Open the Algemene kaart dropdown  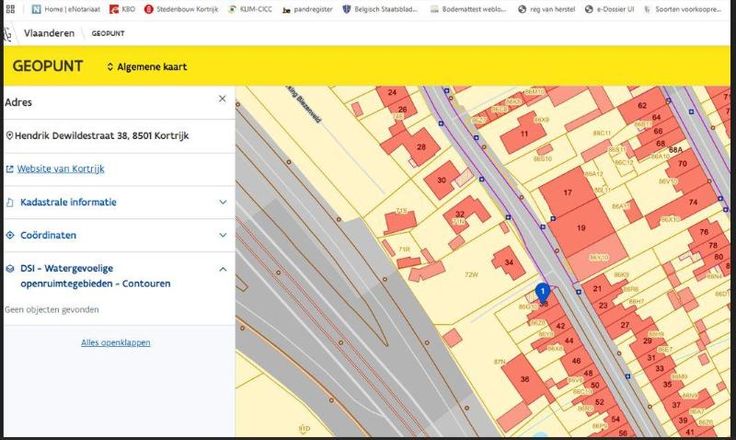[x=146, y=67]
